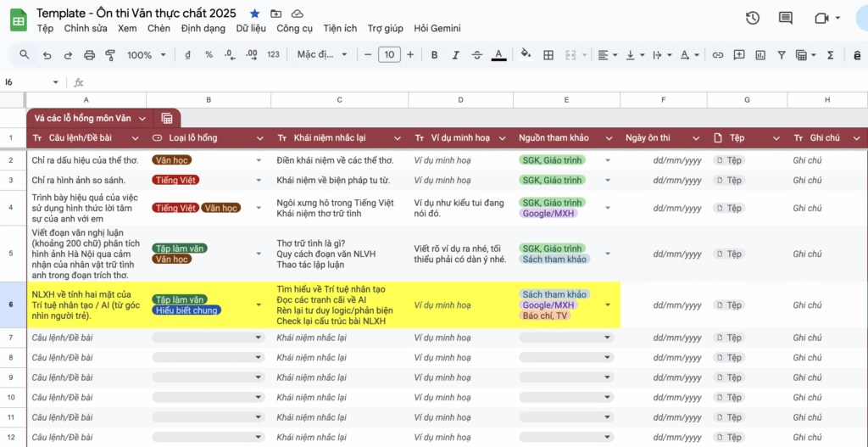Select the paint format roller tool

coord(109,55)
